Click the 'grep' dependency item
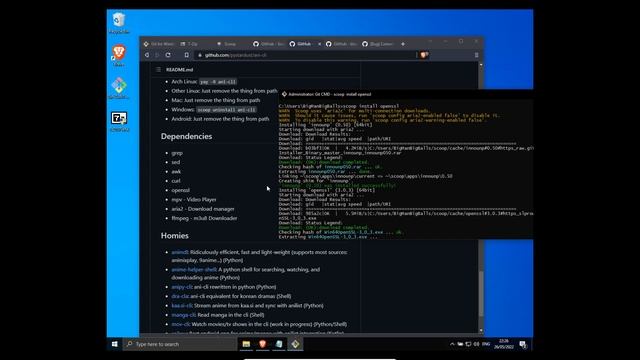640x360 pixels. pyautogui.click(x=177, y=153)
